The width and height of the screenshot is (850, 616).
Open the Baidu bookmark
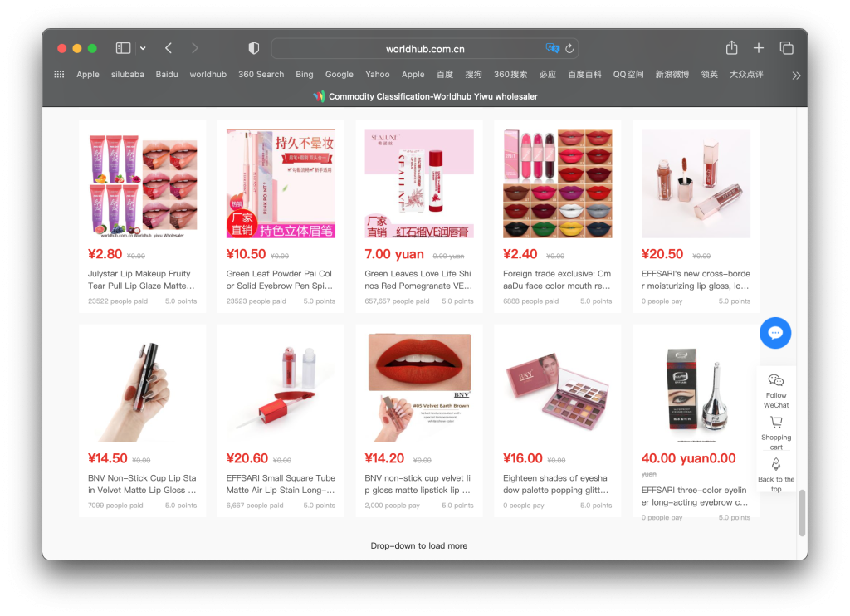tap(167, 74)
